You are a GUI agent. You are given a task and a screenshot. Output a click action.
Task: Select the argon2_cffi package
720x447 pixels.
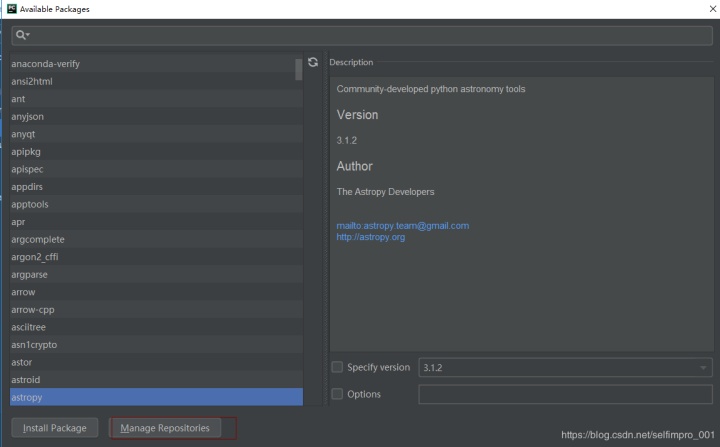[156, 257]
